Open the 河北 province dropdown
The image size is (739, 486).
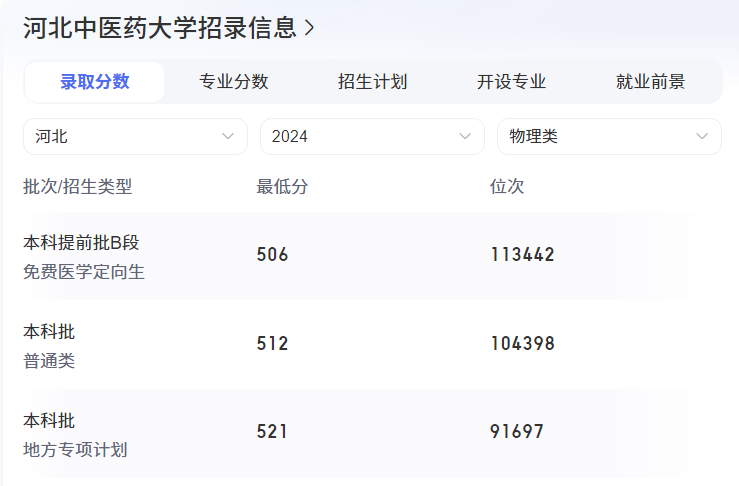(x=135, y=136)
